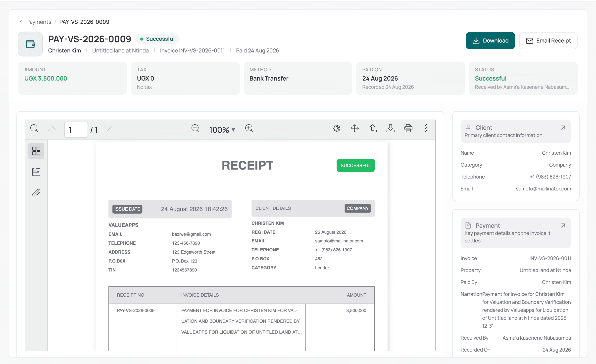Open the bookmarks panel in viewer sidebar

[x=36, y=172]
